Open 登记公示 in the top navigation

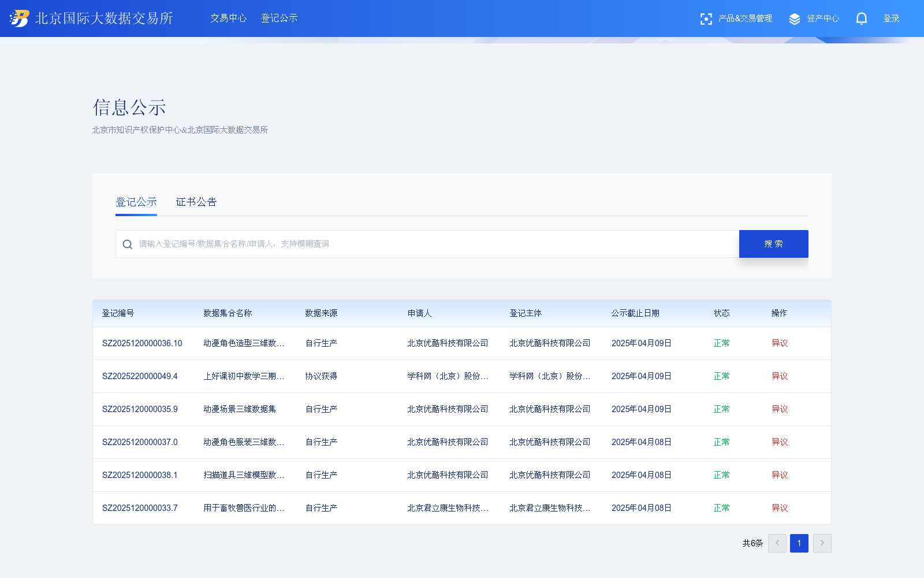pyautogui.click(x=279, y=18)
